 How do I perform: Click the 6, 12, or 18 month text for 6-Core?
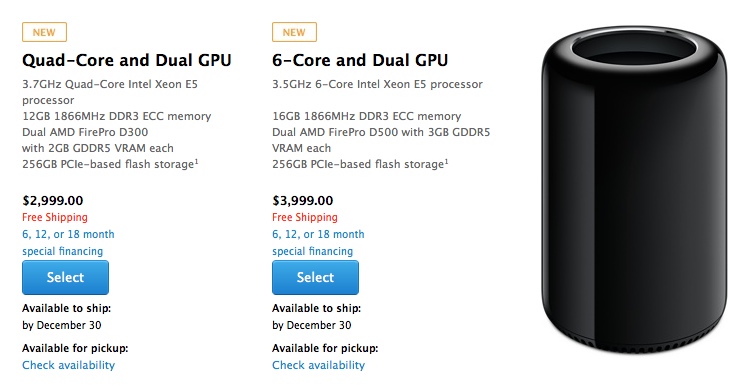pos(318,234)
